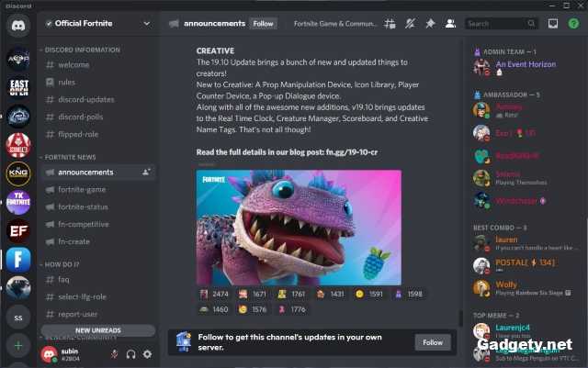Toggle the member list visibility
This screenshot has width=588, height=368.
coord(450,23)
